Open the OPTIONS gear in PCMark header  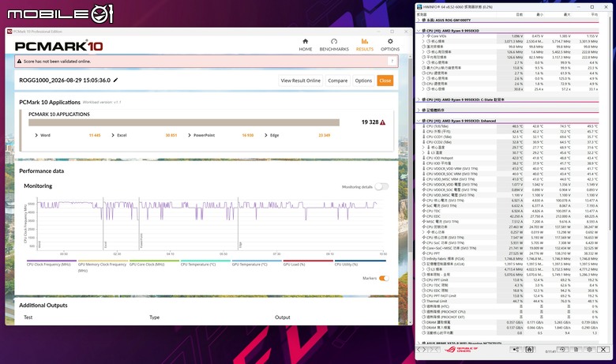389,45
